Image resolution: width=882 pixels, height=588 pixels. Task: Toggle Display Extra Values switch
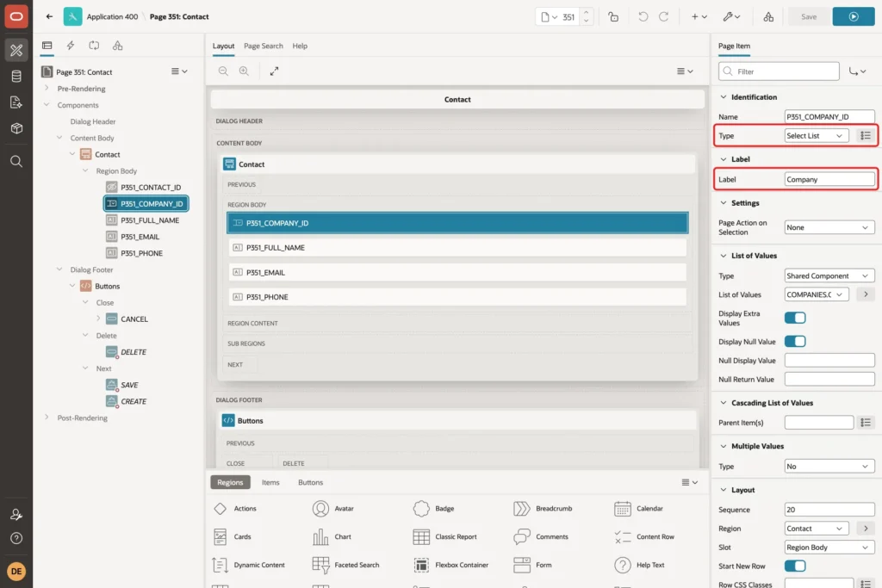795,318
